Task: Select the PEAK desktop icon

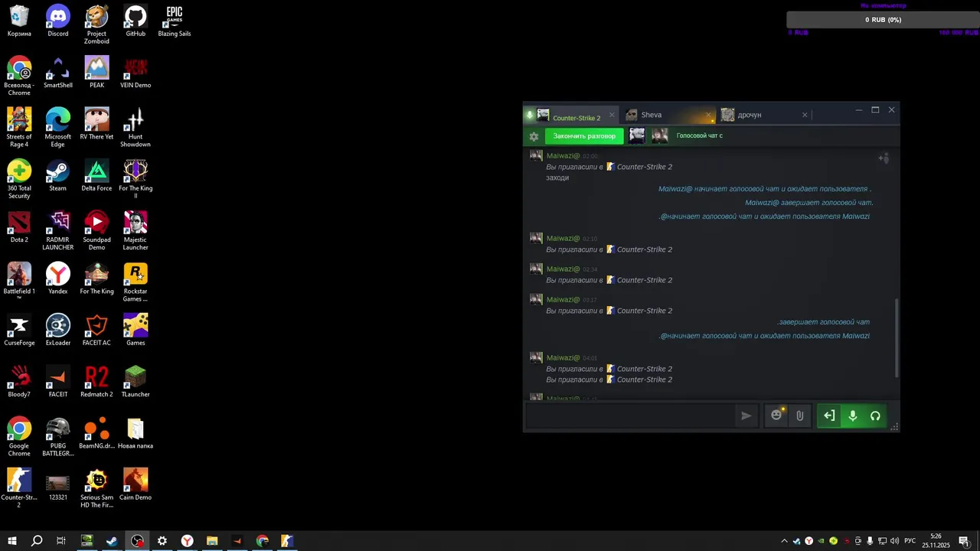Action: pyautogui.click(x=96, y=72)
